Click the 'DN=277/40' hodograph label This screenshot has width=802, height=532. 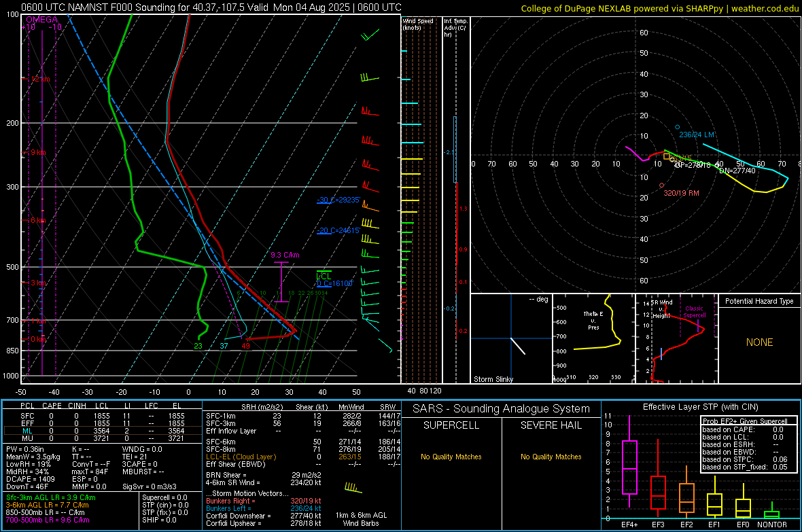click(737, 171)
